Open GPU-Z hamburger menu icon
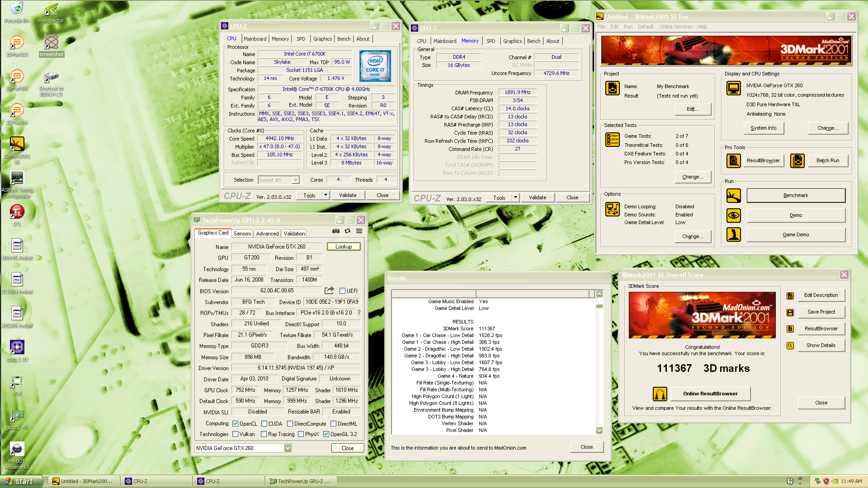Viewport: 868px width, 488px height. click(x=359, y=231)
